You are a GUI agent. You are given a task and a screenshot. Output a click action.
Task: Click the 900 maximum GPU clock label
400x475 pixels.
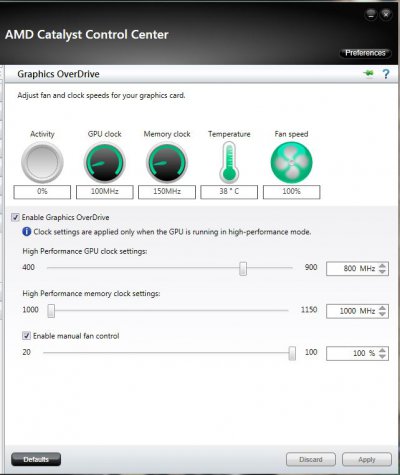pyautogui.click(x=311, y=267)
